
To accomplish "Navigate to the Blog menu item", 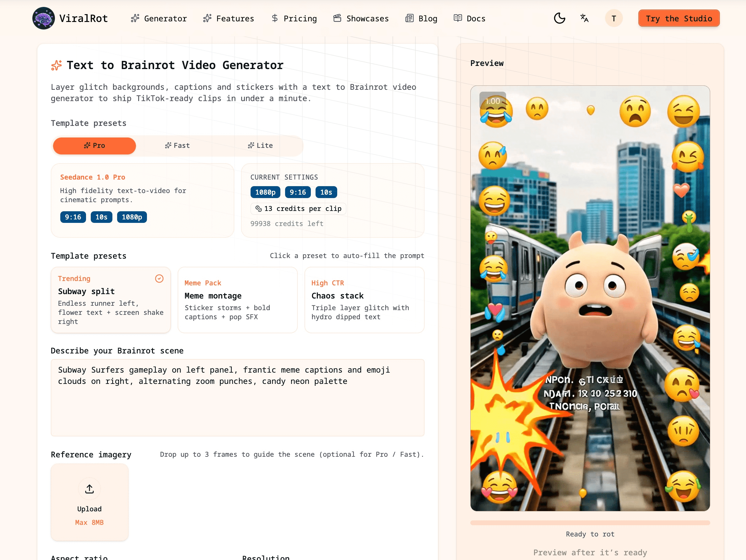I will pos(427,18).
